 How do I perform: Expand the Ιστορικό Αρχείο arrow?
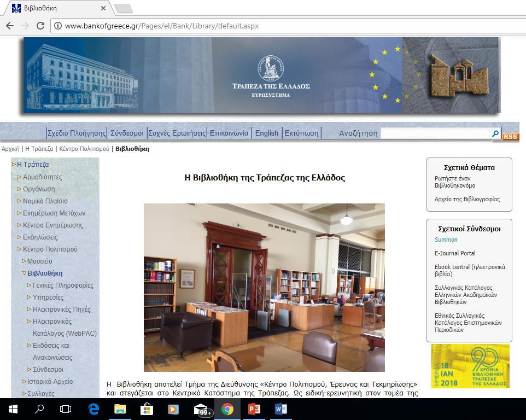[x=24, y=381]
